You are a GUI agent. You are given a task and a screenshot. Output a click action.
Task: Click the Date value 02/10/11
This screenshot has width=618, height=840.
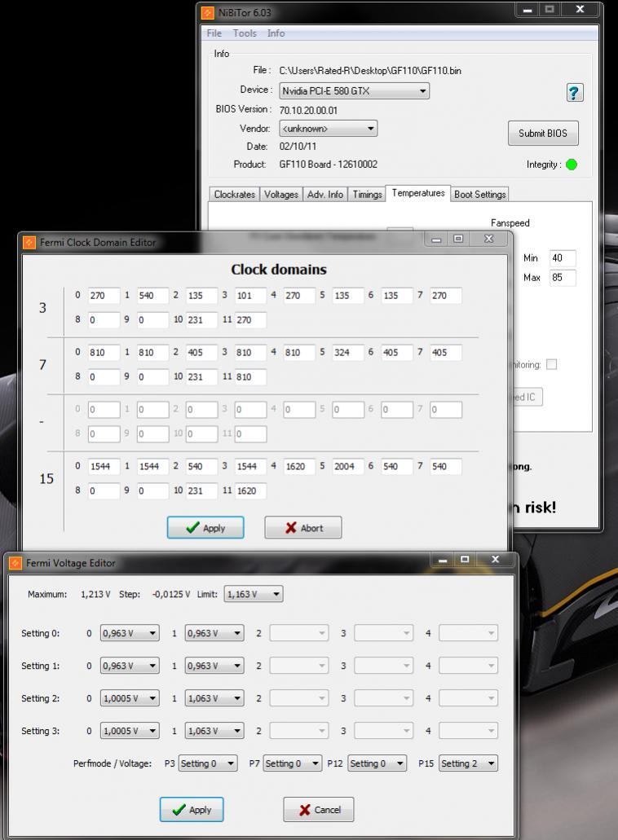coord(298,147)
